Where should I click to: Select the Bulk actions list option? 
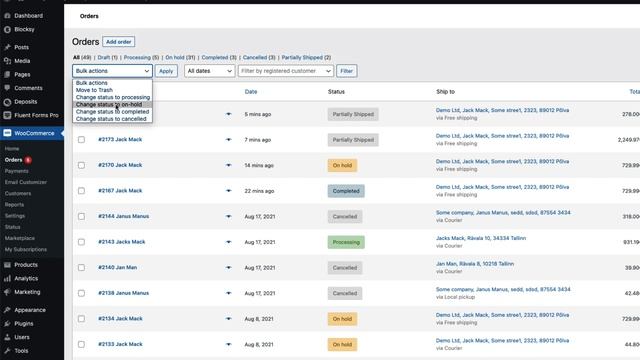click(112, 83)
